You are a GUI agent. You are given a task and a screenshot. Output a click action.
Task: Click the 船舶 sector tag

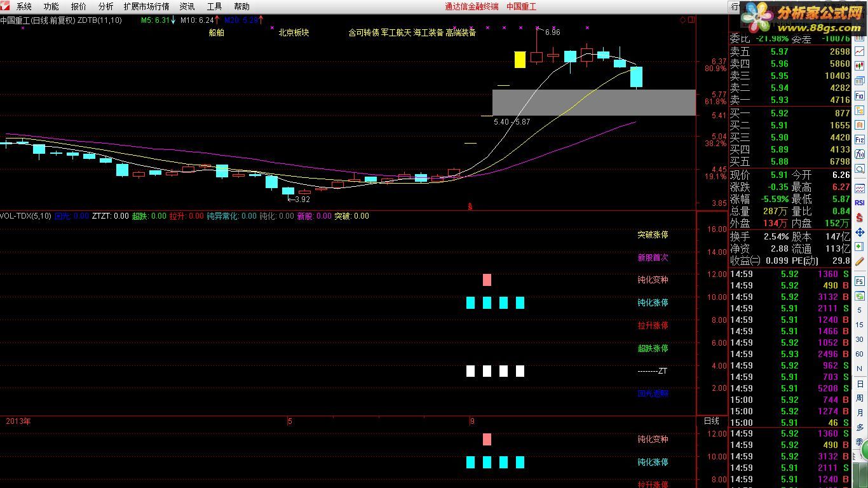216,32
